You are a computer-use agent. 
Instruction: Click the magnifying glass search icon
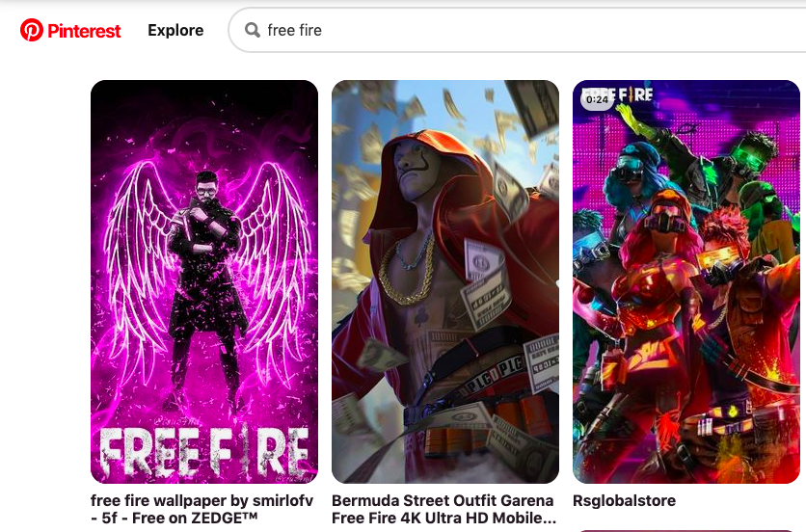click(253, 30)
